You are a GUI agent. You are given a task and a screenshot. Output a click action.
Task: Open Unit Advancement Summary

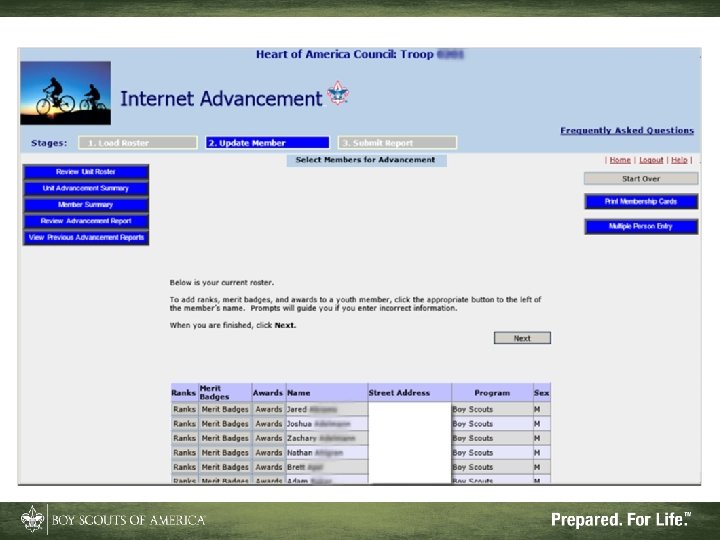(86, 188)
